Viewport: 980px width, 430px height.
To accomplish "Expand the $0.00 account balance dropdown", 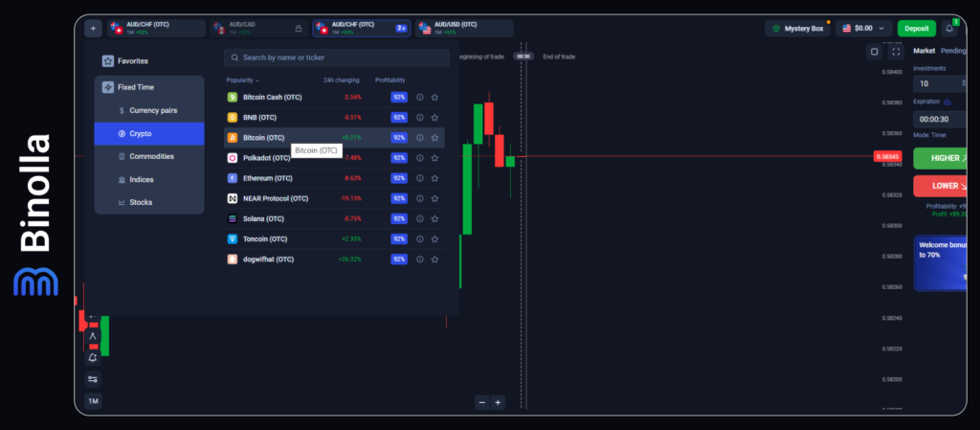I will (x=864, y=28).
